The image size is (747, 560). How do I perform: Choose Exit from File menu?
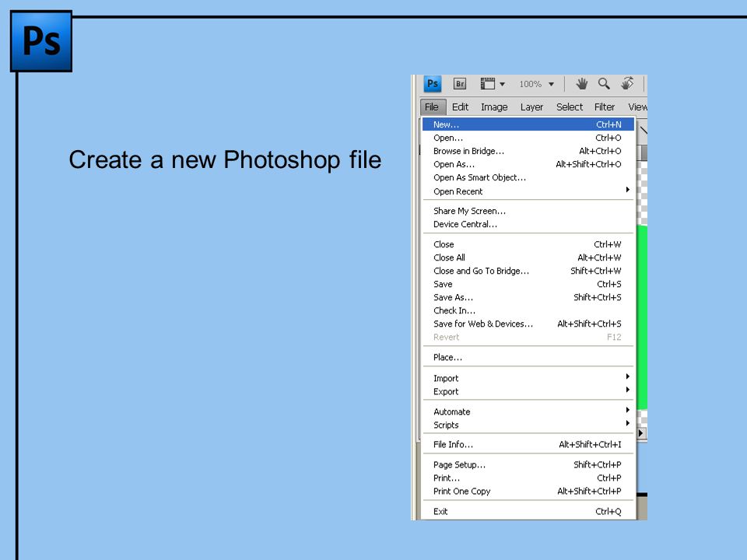pos(528,512)
